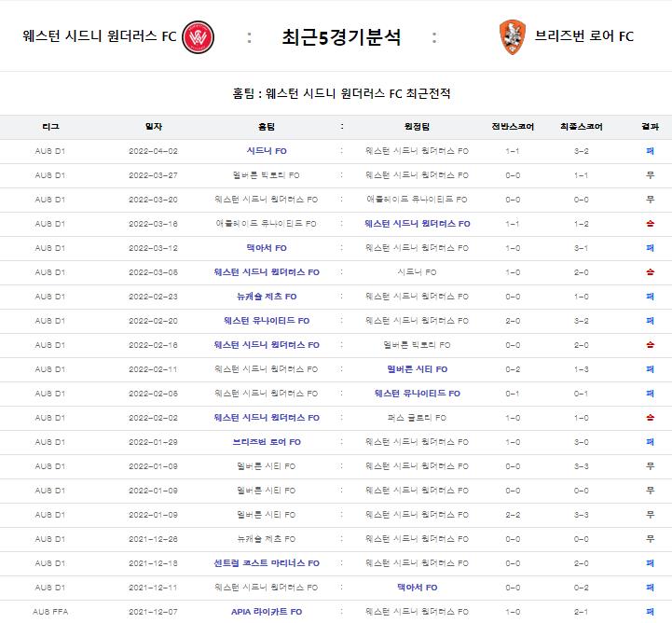Open 시드니 FC link in 2022-04-02 row
The height and width of the screenshot is (623, 672).
pyautogui.click(x=267, y=151)
